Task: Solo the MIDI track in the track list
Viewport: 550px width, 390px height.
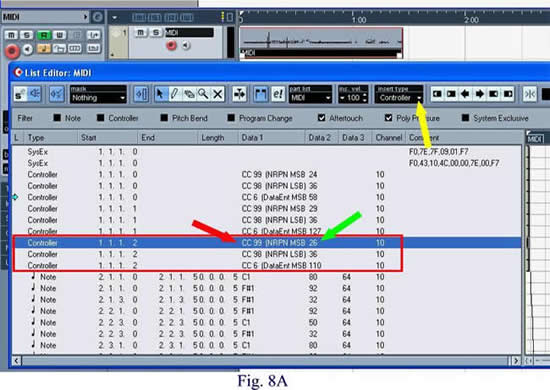Action: point(156,33)
